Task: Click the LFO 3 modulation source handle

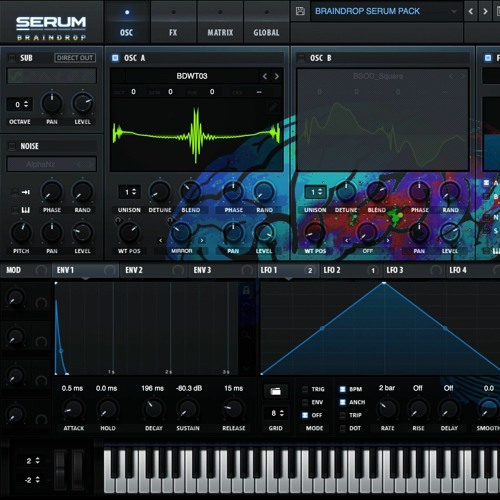Action: coord(436,270)
